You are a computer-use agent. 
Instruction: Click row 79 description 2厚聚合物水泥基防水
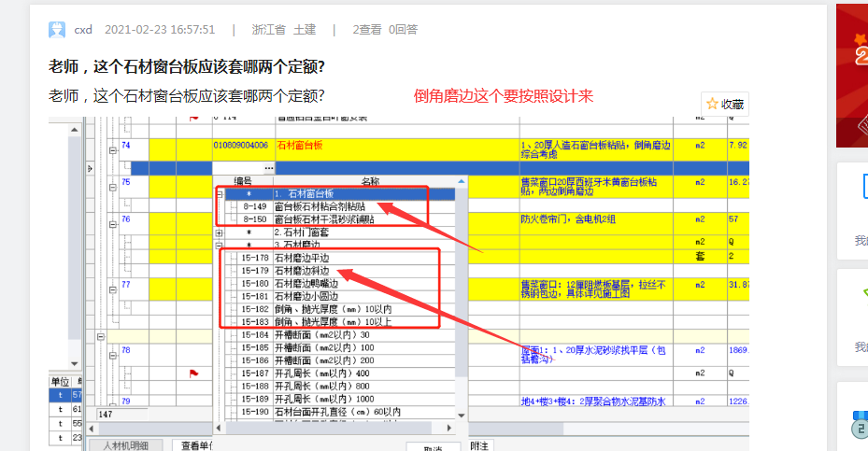593,402
